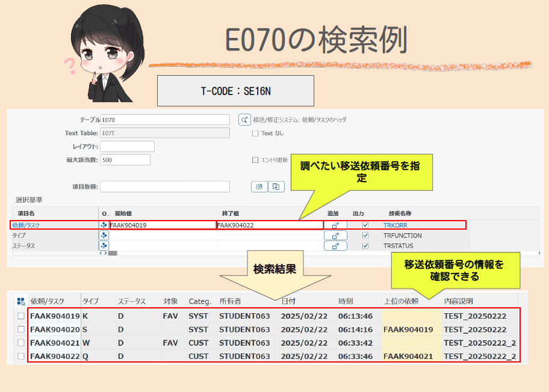Click the import selection criteria icon
Viewport: 549px width, 392px height.
pos(259,186)
